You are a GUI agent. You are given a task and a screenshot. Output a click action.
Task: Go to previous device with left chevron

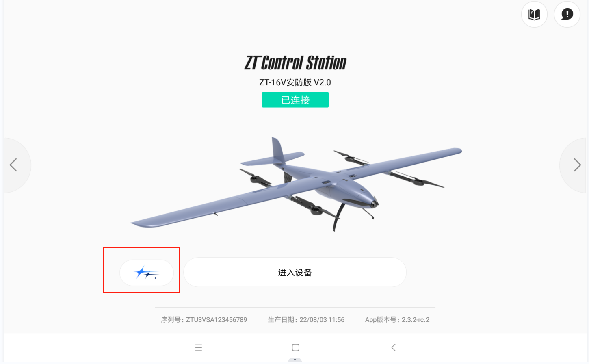tap(13, 165)
